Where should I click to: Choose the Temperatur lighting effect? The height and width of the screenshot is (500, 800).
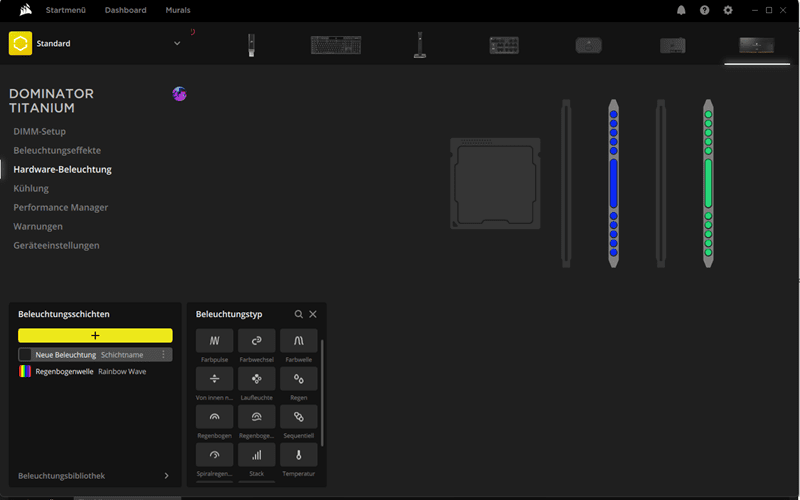(298, 455)
